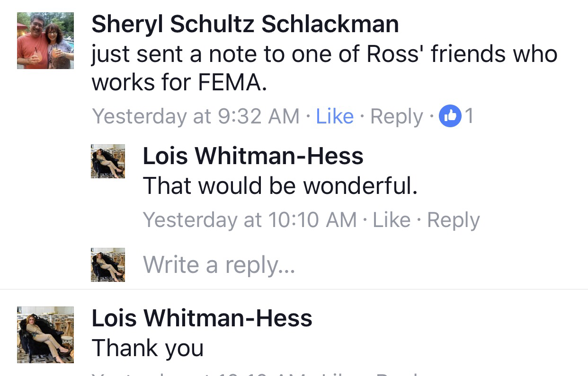Select the 'Thank you' comment text
This screenshot has width=588, height=376.
point(148,348)
